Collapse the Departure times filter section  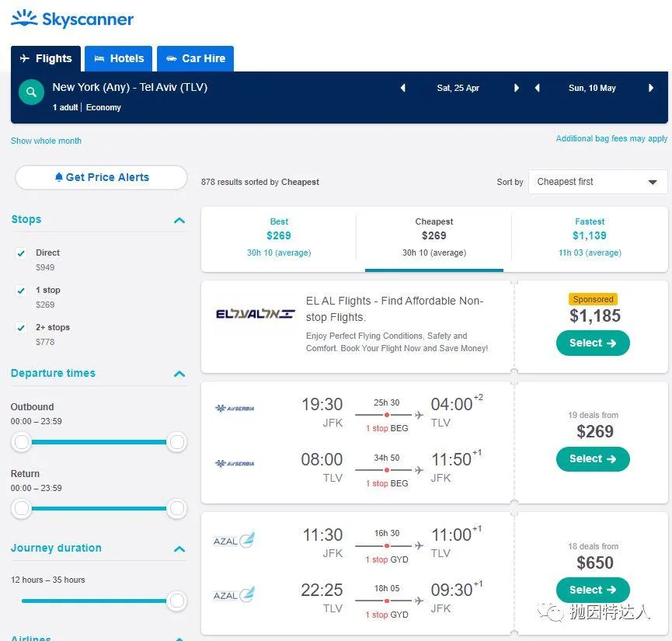(179, 374)
